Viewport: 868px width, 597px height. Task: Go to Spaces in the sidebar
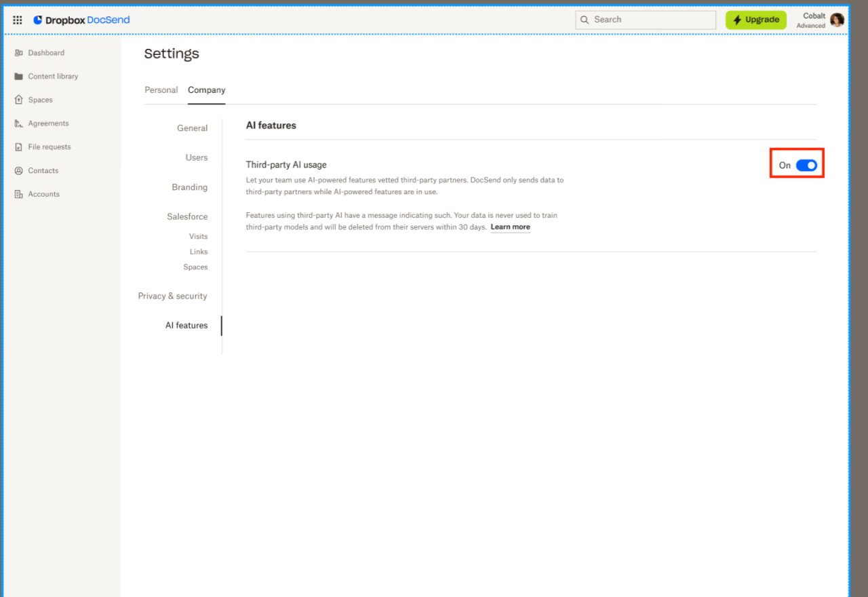point(42,100)
